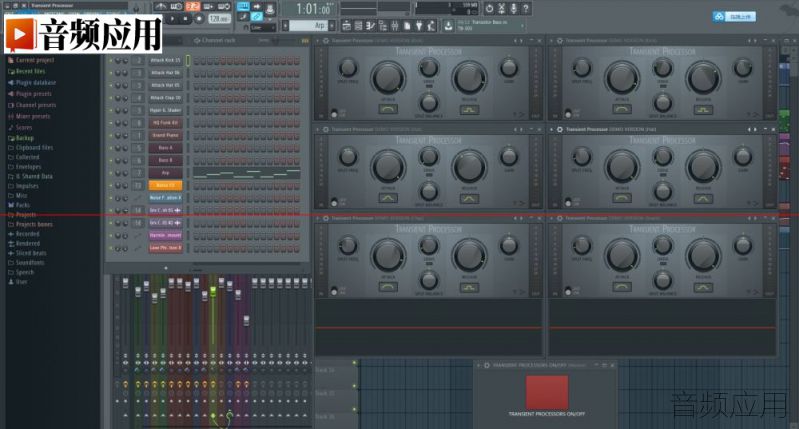Start playback with the Play button
The image size is (799, 429).
172,19
